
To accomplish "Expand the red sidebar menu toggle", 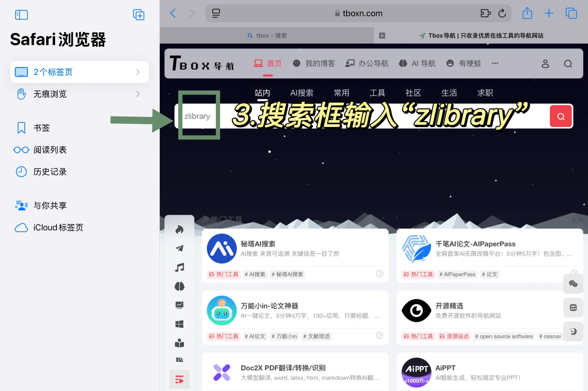I will (179, 379).
